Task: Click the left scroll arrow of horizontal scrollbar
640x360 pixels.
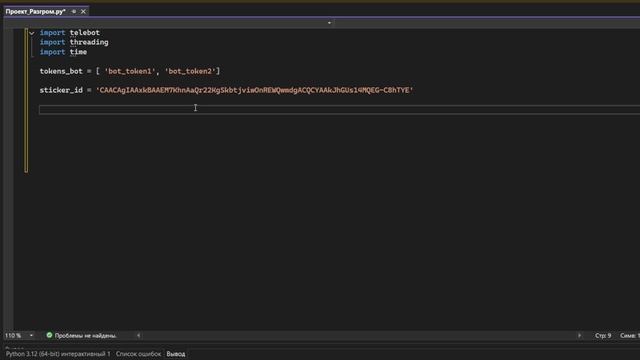Action: click(x=138, y=336)
